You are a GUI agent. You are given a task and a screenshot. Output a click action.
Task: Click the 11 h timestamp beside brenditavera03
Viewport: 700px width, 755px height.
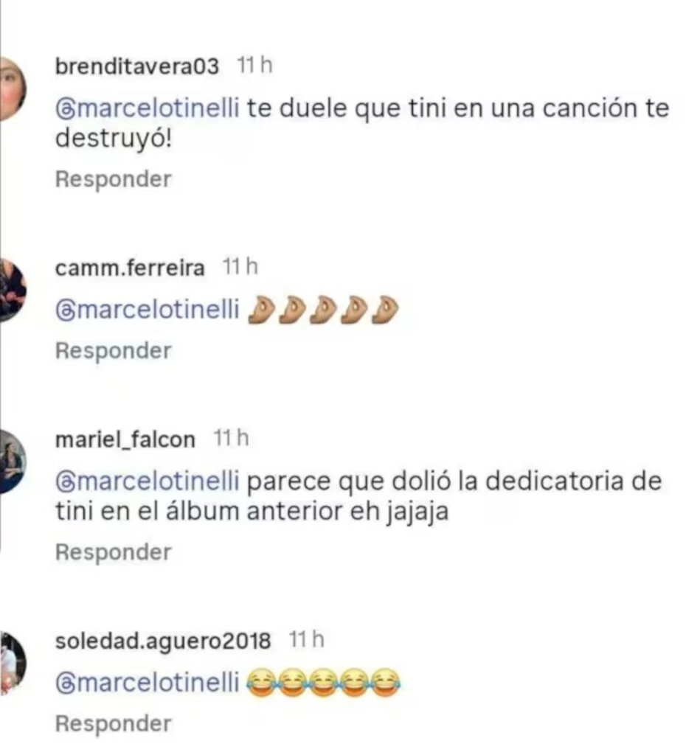255,65
